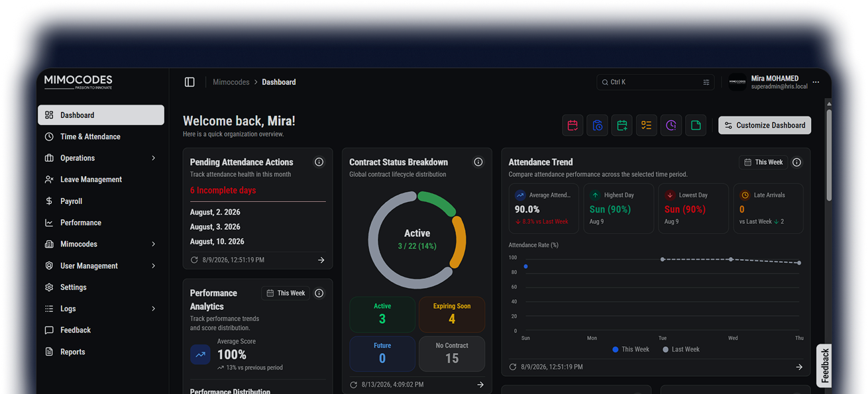The height and width of the screenshot is (394, 868).
Task: Expand the Logs submenu chevron
Action: tap(154, 309)
